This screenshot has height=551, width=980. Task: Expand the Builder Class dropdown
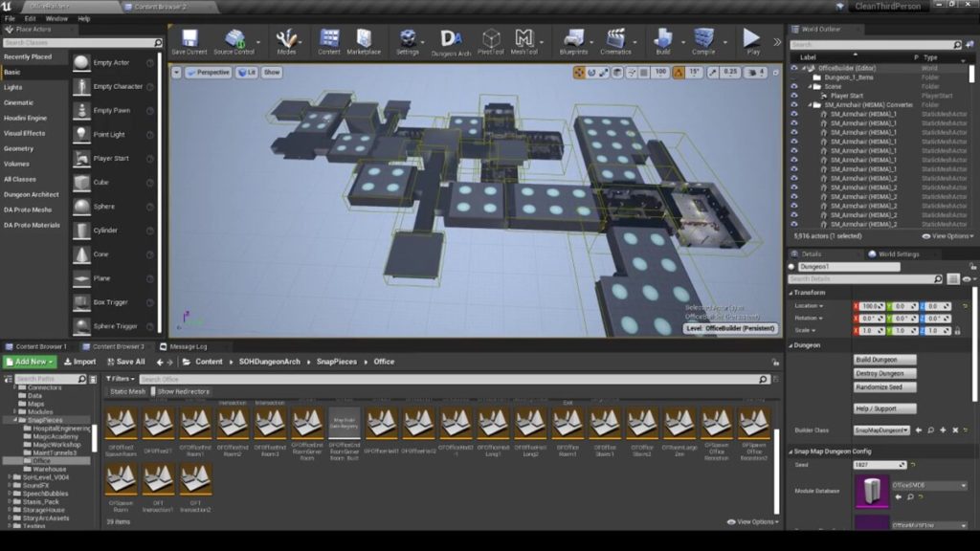tap(883, 430)
